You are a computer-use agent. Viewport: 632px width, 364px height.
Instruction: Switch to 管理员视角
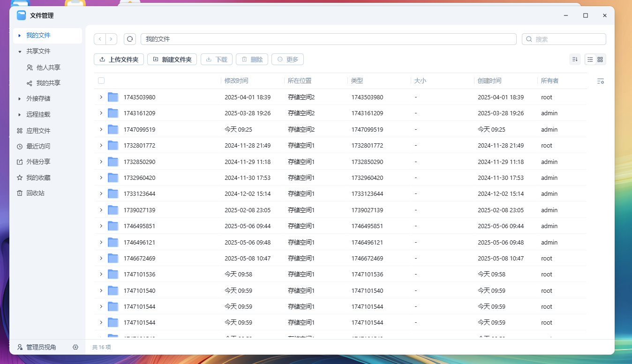coord(37,347)
